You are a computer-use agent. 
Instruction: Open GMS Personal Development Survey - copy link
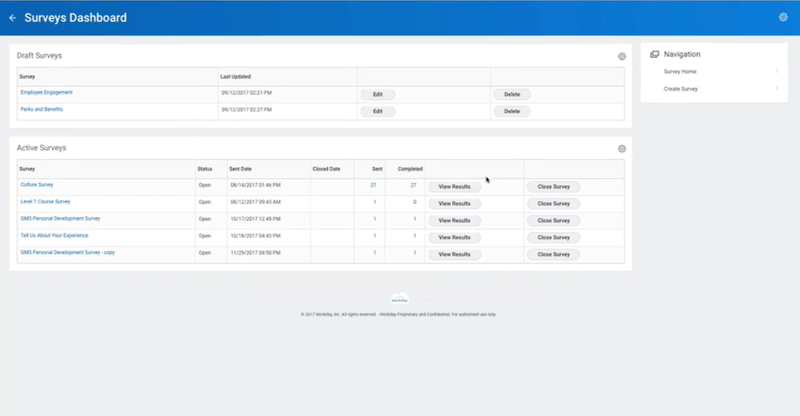click(67, 252)
